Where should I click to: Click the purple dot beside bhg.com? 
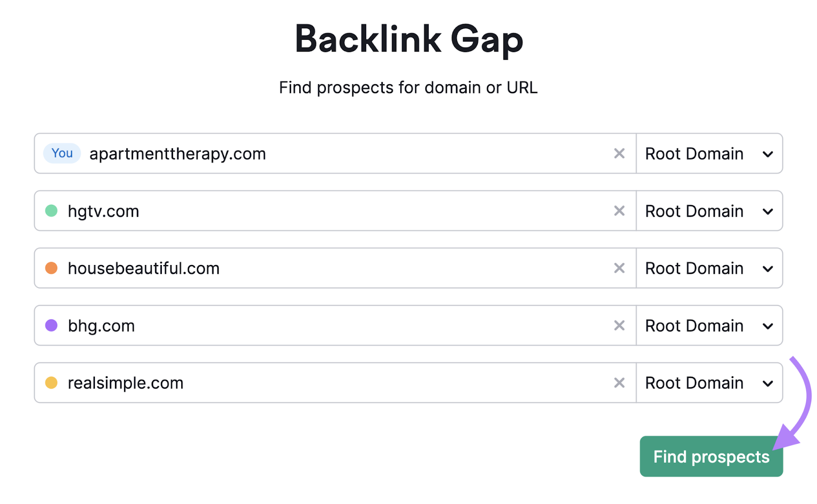(x=51, y=325)
